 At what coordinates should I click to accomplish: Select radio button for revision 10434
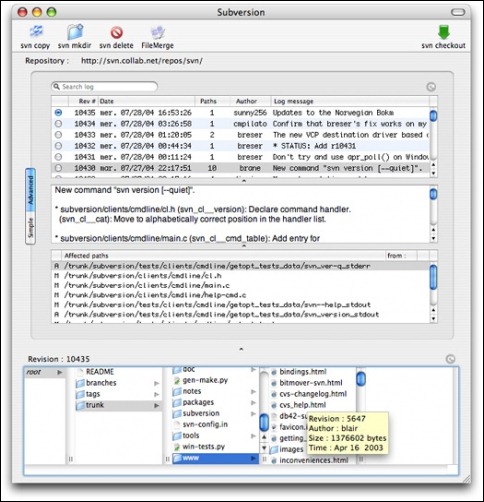pyautogui.click(x=58, y=124)
